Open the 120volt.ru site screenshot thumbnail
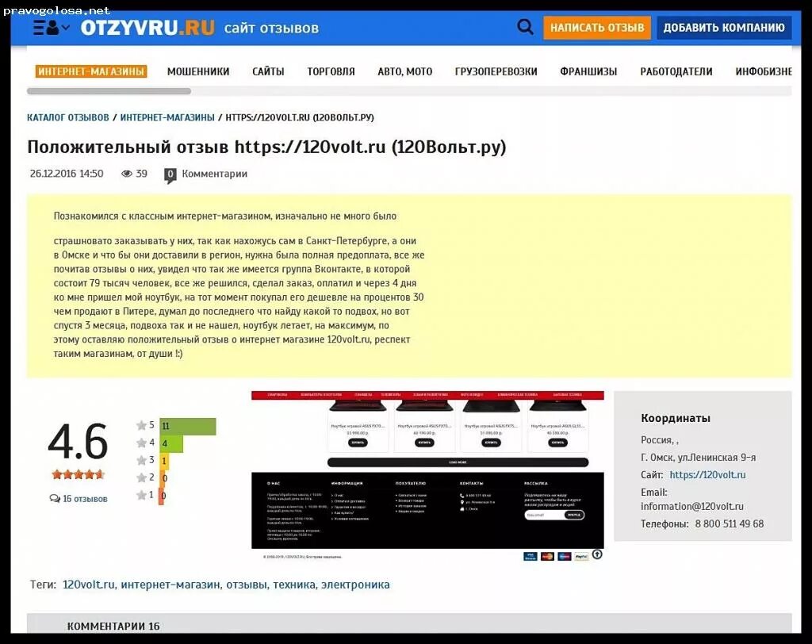Screen dimensions: 812x644 tap(427, 477)
